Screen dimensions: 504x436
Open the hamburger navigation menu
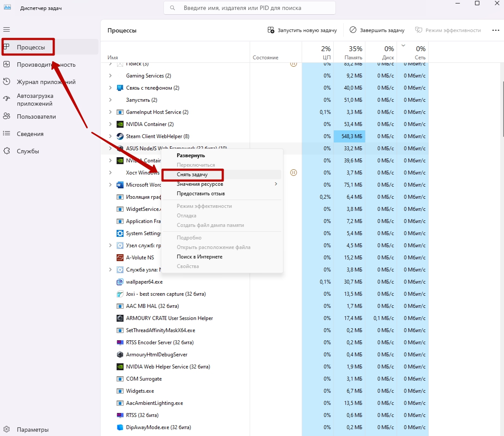pyautogui.click(x=7, y=29)
